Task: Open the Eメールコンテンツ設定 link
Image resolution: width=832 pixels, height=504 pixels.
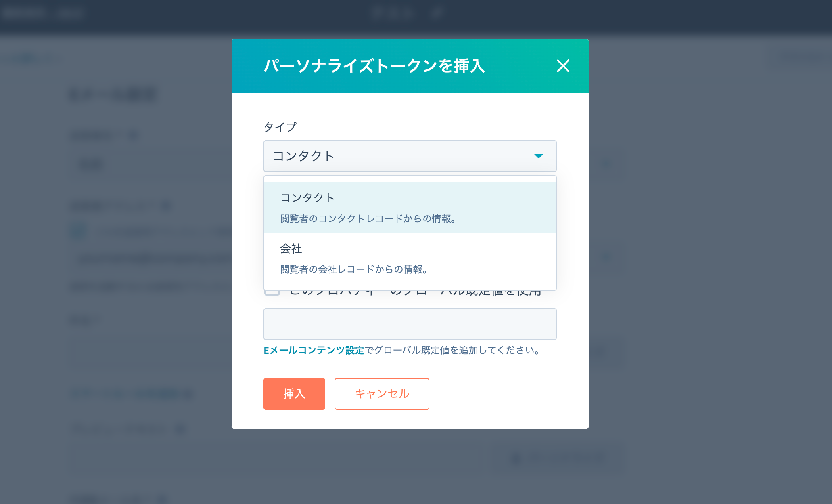Action: pyautogui.click(x=314, y=350)
